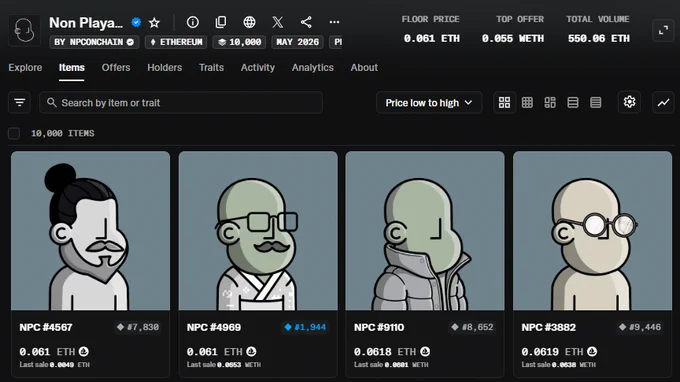The height and width of the screenshot is (382, 680).
Task: Open display settings gear icon
Action: coord(629,102)
